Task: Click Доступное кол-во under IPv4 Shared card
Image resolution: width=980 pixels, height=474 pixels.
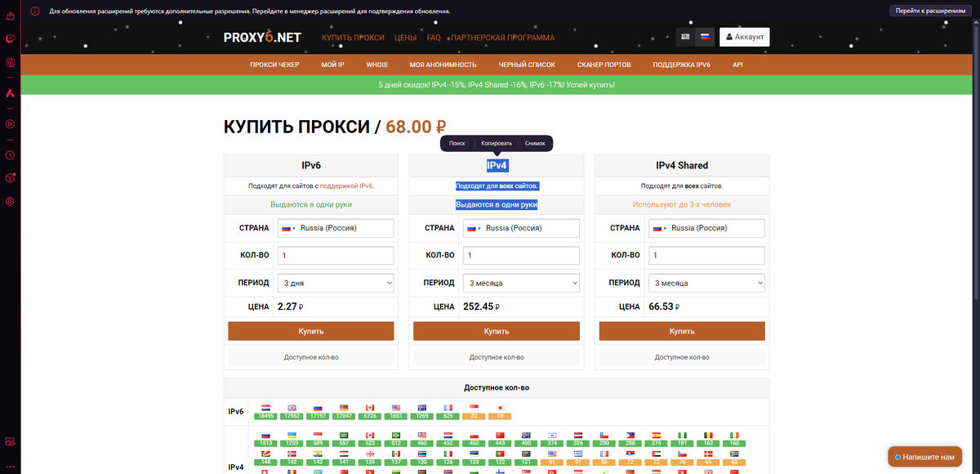Action: pos(682,357)
